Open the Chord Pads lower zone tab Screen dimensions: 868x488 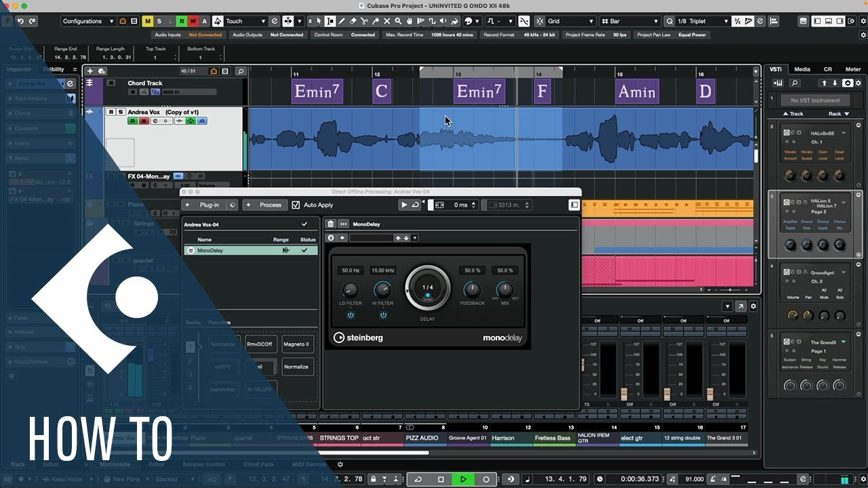point(258,464)
